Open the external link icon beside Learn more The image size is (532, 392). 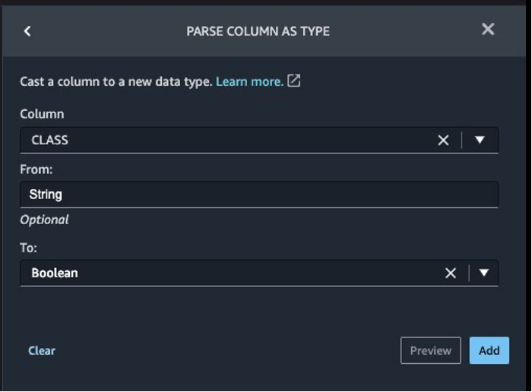294,81
